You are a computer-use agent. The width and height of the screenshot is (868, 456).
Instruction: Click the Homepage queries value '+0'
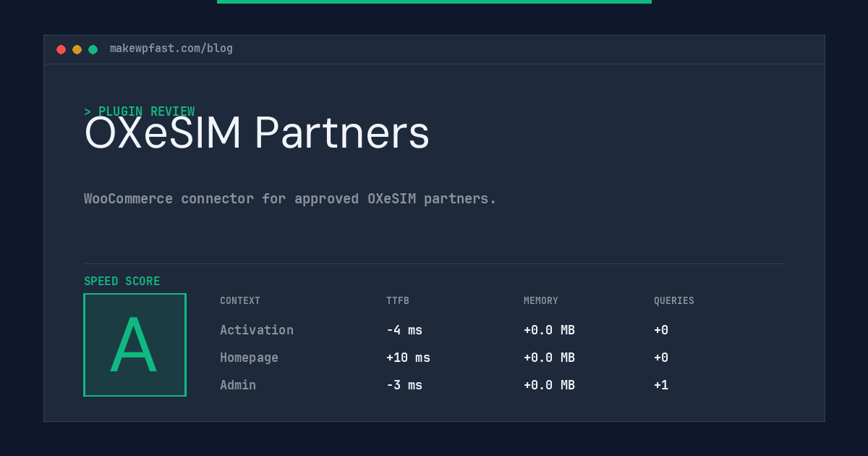661,358
